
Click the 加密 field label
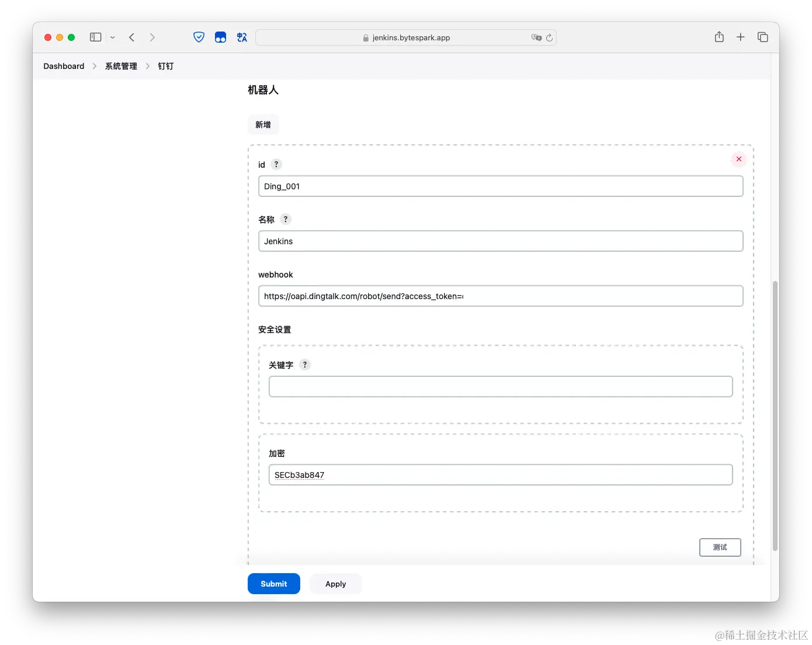pos(277,453)
